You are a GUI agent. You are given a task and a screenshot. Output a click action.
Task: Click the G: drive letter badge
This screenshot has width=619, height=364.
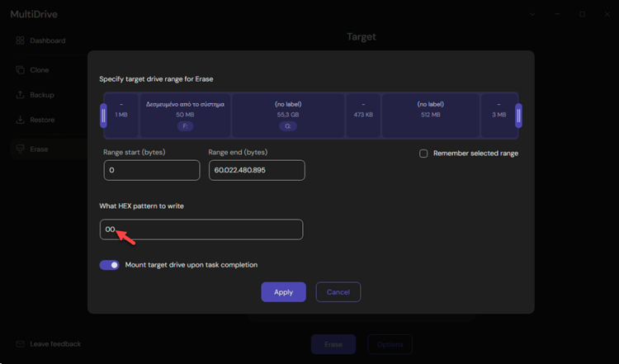tap(288, 126)
